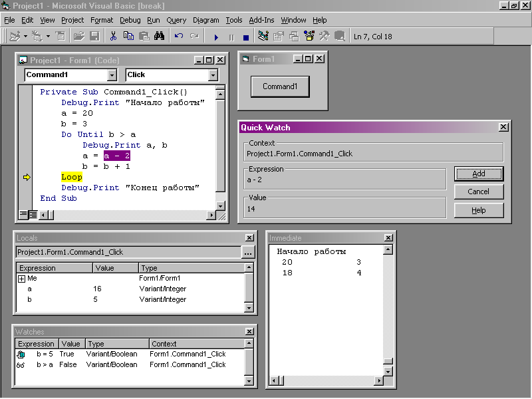Image resolution: width=532 pixels, height=399 pixels.
Task: Click Help in the Quick Watch dialog
Action: tap(478, 210)
